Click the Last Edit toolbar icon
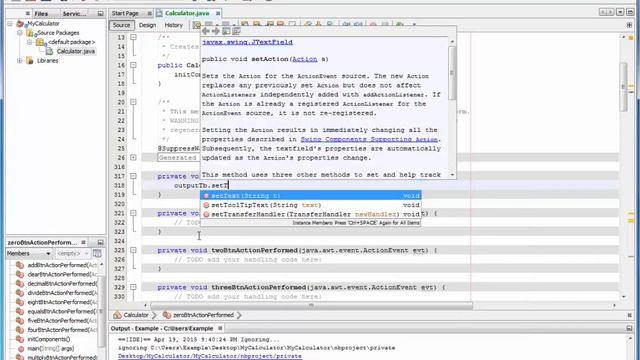 [x=197, y=25]
